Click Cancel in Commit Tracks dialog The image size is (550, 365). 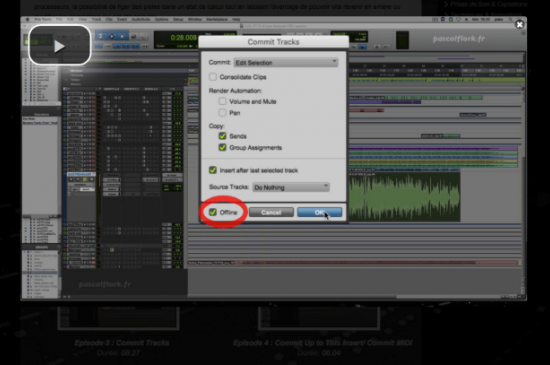pos(271,212)
